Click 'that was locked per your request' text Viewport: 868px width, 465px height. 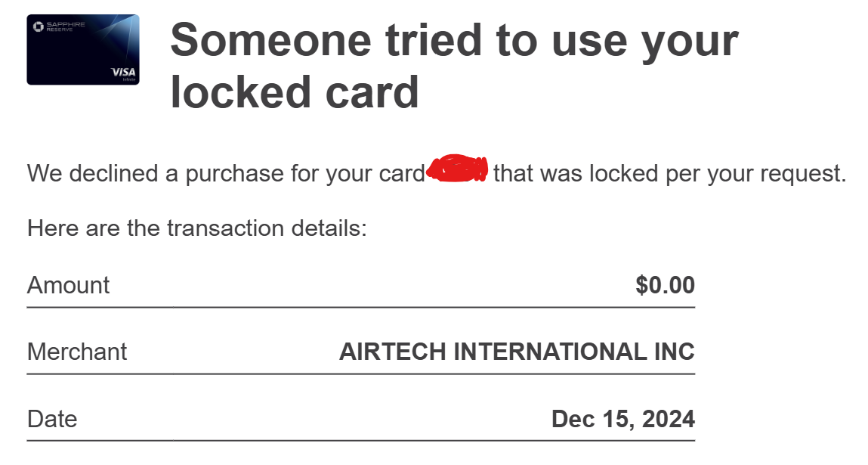click(x=669, y=174)
